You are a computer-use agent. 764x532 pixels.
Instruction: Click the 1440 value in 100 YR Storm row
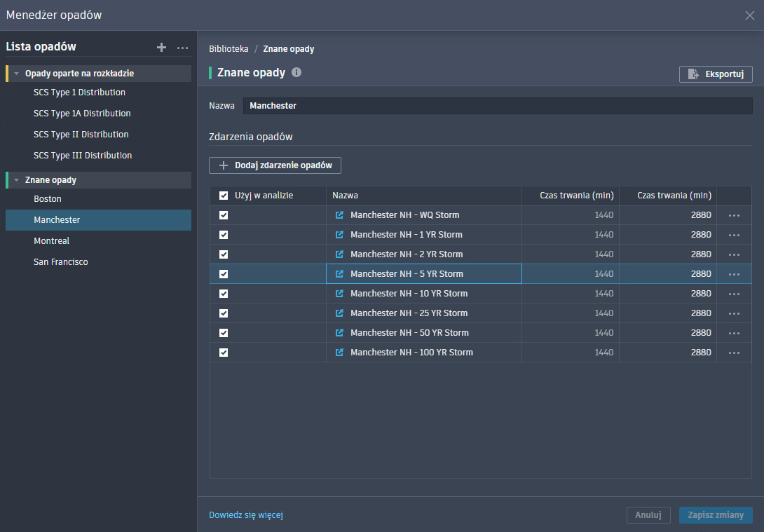pyautogui.click(x=603, y=353)
